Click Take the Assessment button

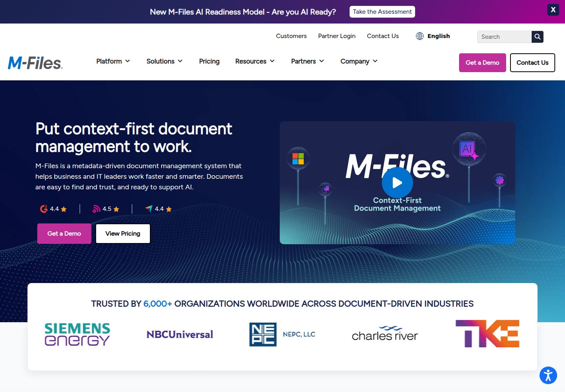[x=382, y=12]
